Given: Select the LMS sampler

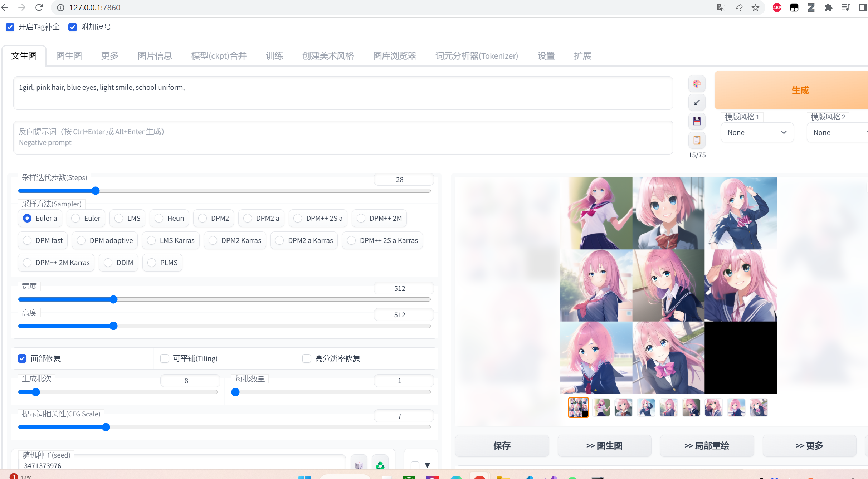Looking at the screenshot, I should tap(127, 218).
